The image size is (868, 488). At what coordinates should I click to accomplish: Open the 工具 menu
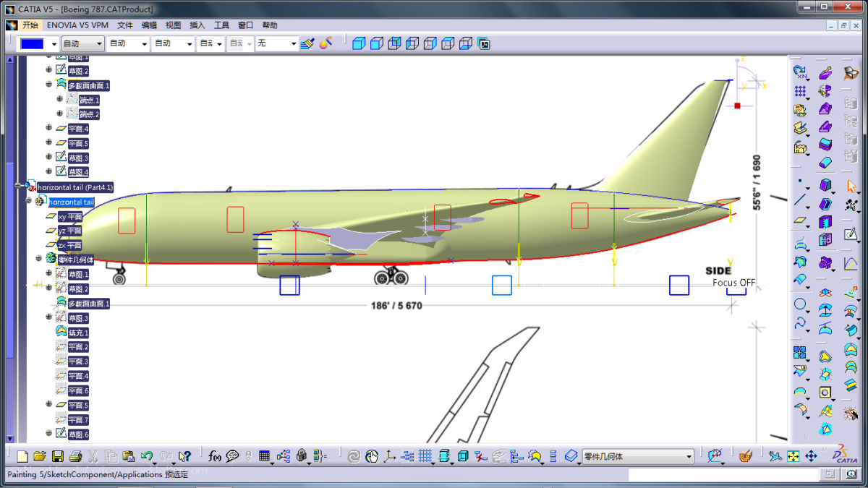click(221, 25)
